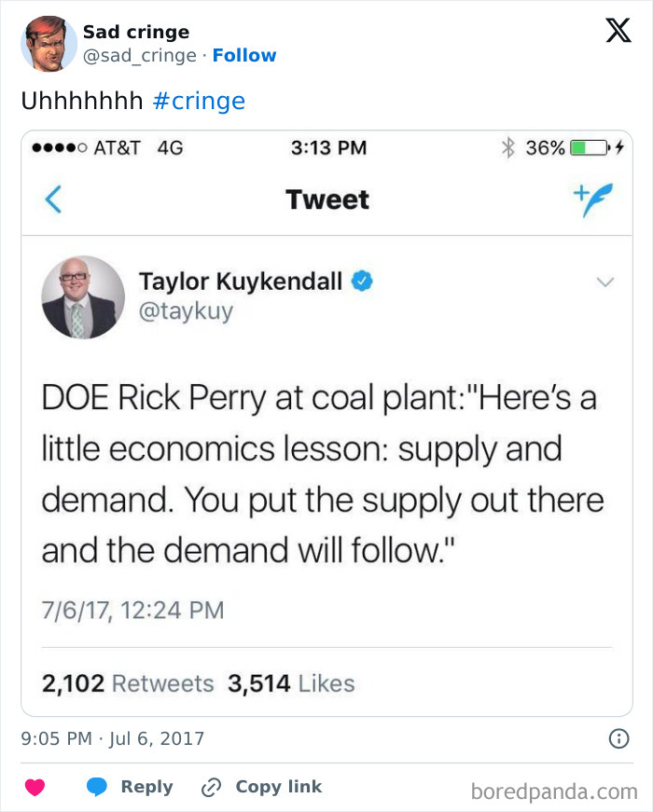
Task: Compose new tweet with feather icon
Action: (x=593, y=200)
